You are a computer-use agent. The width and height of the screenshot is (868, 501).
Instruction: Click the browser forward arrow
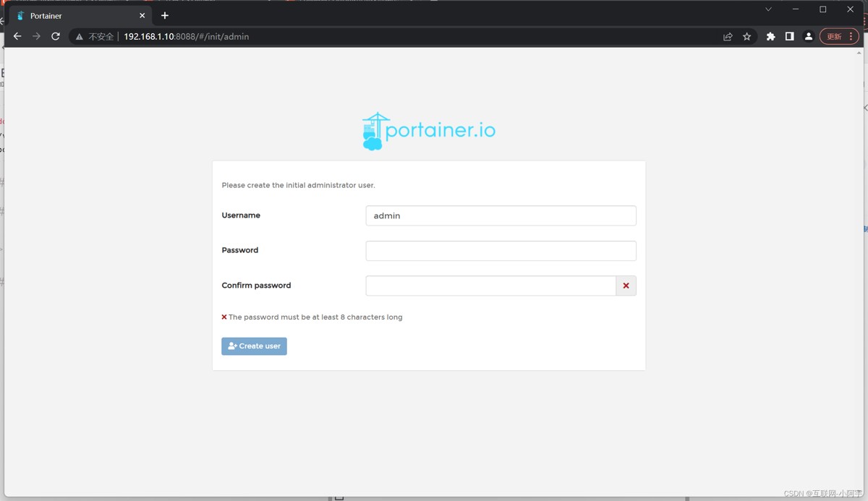36,36
